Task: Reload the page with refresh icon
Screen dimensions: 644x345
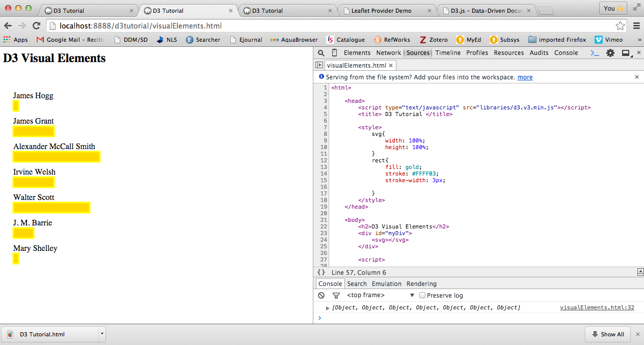Action: 36,26
